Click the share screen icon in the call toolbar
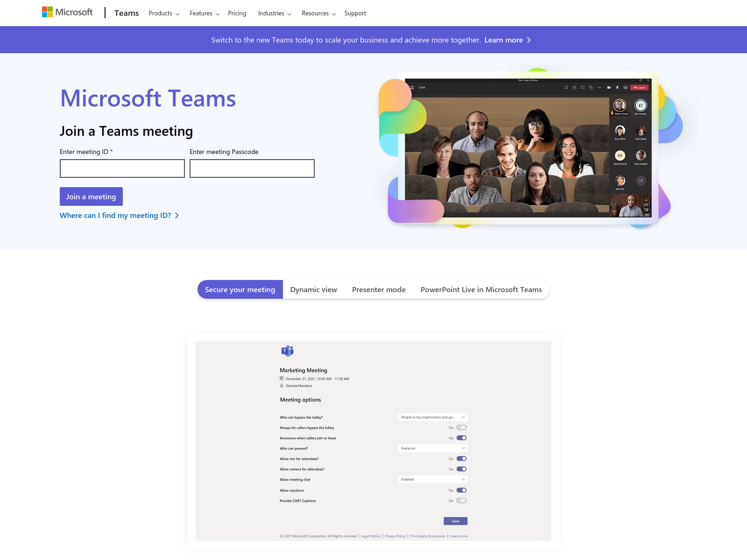 [626, 87]
